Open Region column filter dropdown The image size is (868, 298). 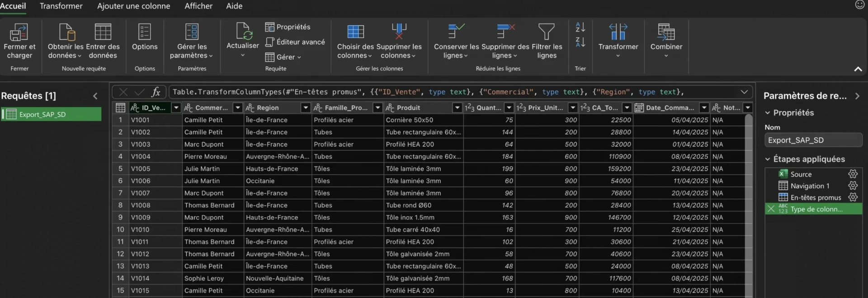[306, 107]
